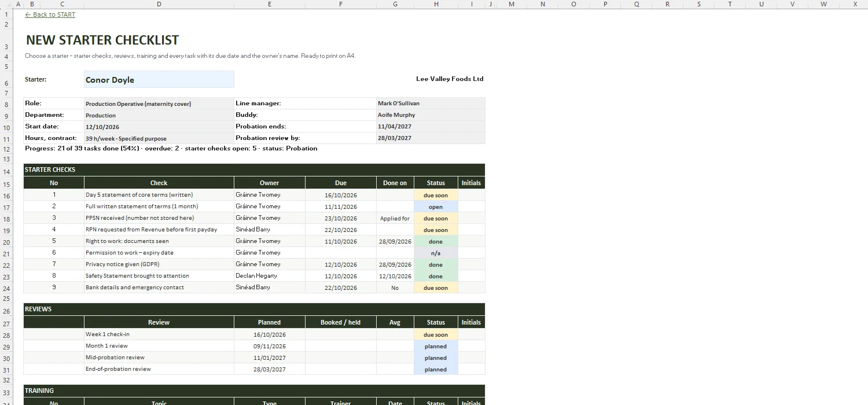Viewport: 868px width, 405px height.
Task: Click the STARTER CHECKS section header
Action: coord(254,170)
